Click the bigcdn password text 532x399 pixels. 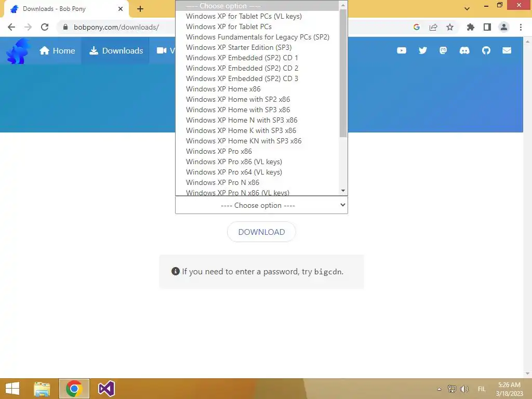tap(328, 272)
